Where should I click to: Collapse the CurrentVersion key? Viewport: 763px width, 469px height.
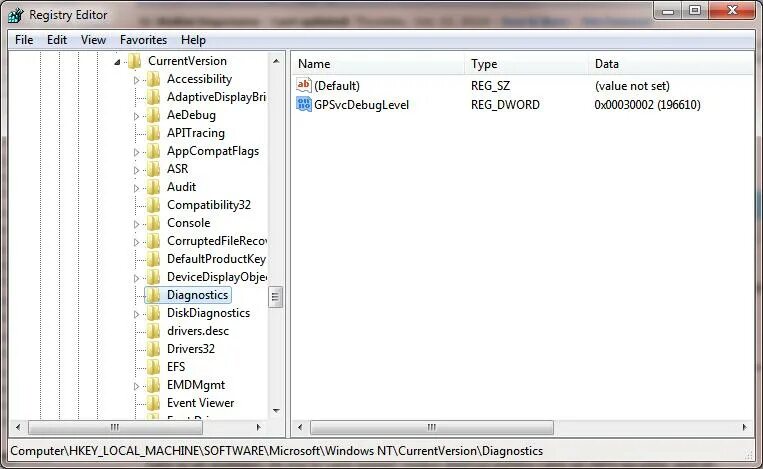(x=117, y=62)
